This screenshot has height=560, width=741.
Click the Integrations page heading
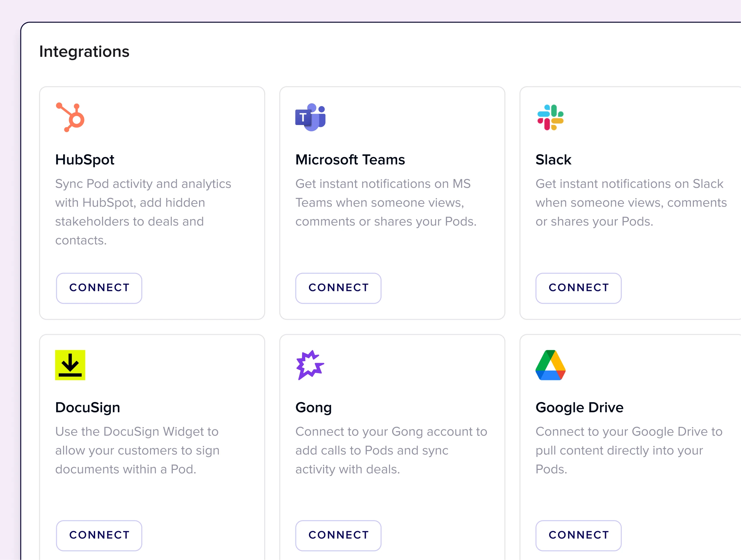(84, 52)
